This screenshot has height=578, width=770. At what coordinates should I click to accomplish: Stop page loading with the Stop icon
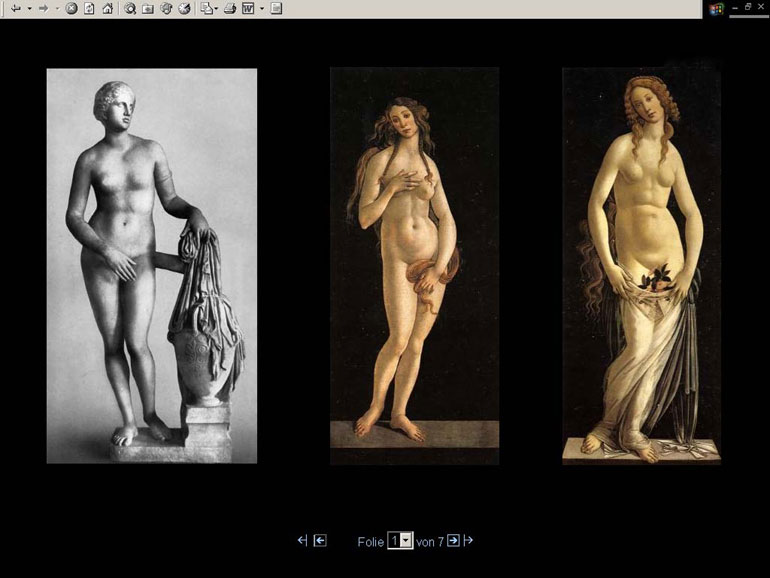[72, 8]
